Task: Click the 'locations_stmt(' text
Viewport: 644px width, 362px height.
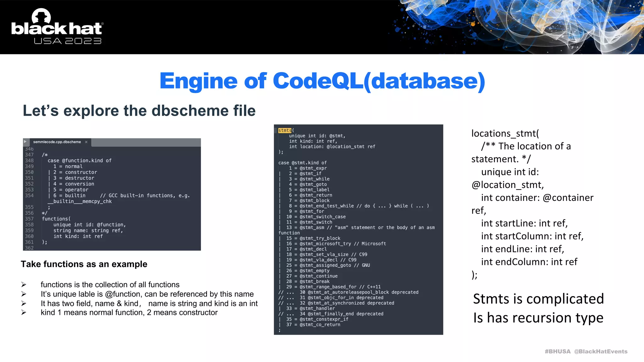Action: (505, 134)
